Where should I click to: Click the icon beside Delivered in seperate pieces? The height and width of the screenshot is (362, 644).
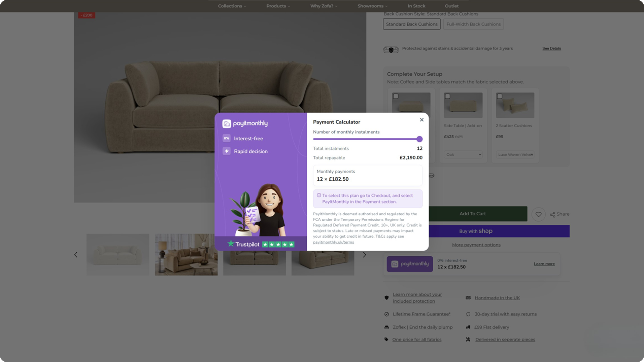[x=468, y=339]
